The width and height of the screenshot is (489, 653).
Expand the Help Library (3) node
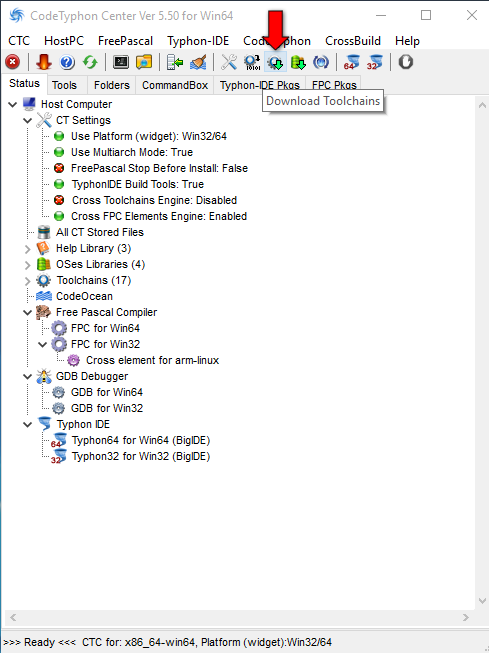(27, 249)
